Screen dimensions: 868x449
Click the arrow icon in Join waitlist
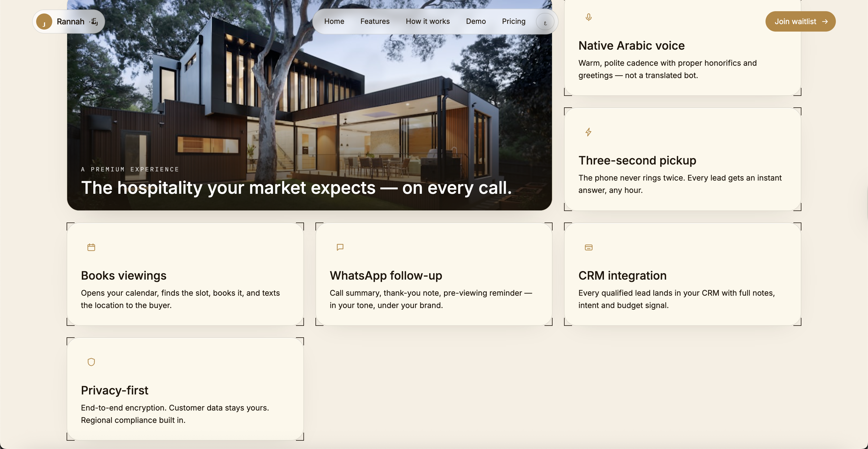coord(825,22)
